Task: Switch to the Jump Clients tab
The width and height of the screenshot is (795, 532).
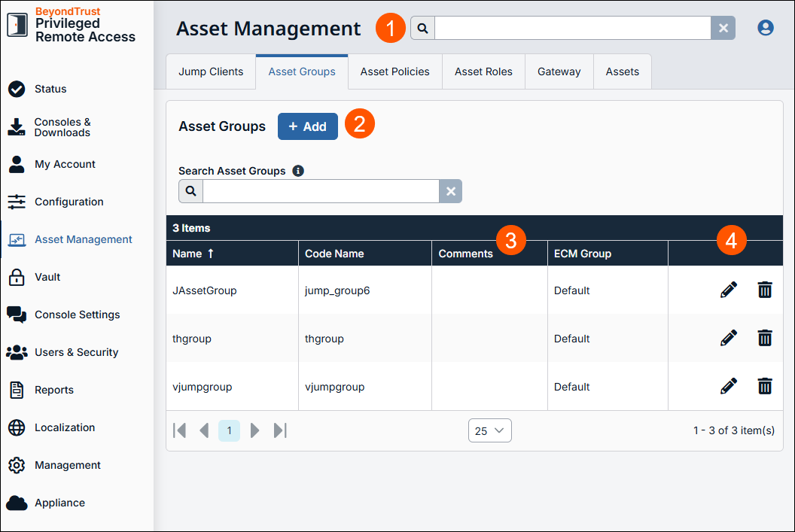Action: click(211, 71)
